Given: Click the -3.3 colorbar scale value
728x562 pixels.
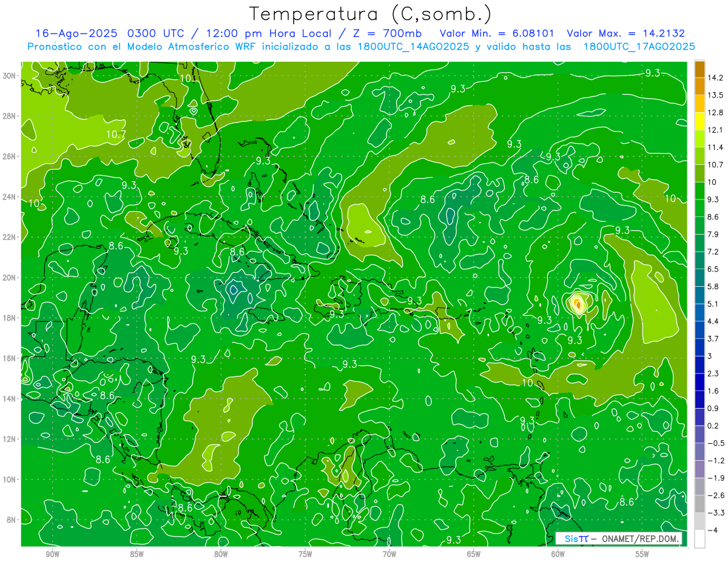Looking at the screenshot, I should pos(715,513).
